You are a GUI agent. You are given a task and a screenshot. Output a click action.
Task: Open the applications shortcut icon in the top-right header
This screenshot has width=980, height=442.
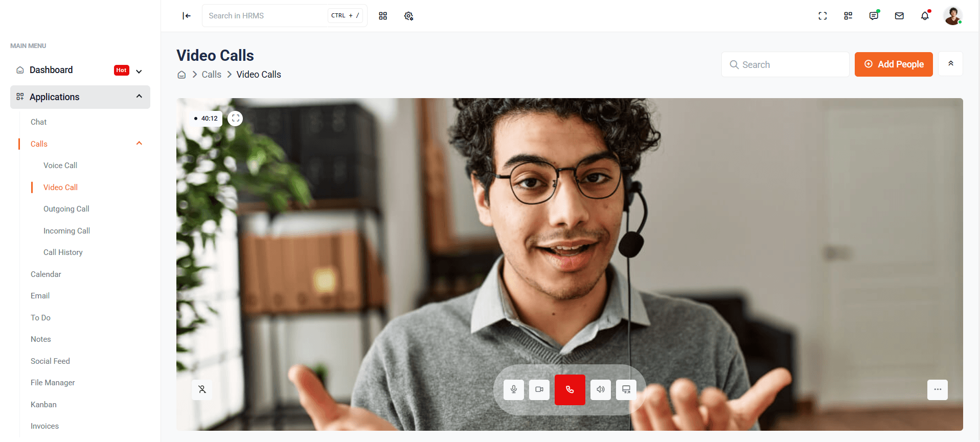click(848, 16)
